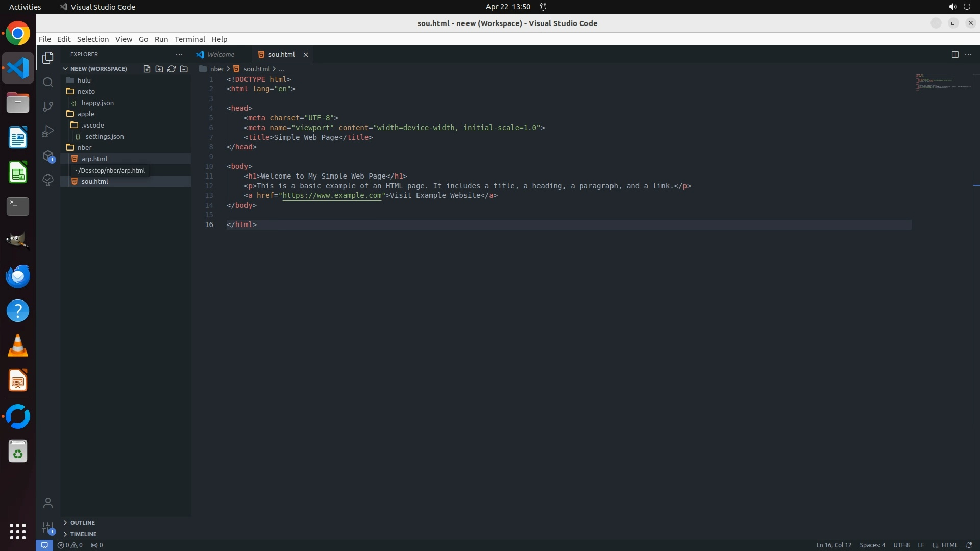Click the New Folder icon in explorer
This screenshot has width=980, height=551.
[x=159, y=69]
